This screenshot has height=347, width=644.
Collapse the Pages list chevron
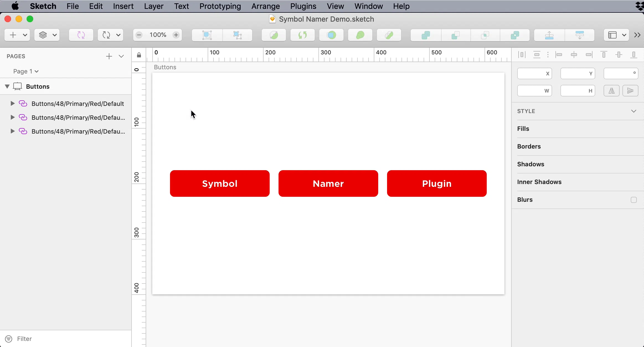[x=121, y=56]
